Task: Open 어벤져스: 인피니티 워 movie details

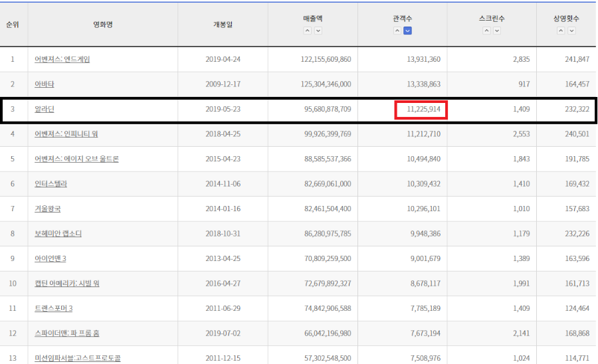Action: click(x=66, y=134)
